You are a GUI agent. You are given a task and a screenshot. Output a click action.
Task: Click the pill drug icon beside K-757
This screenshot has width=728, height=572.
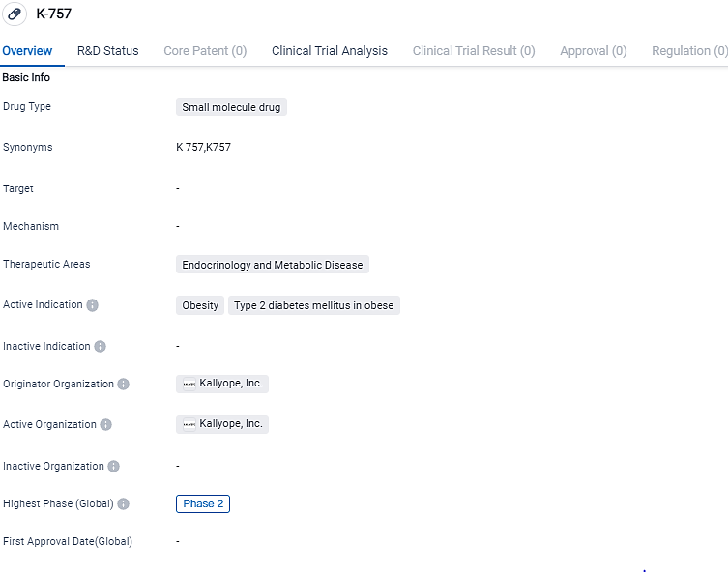[x=15, y=14]
